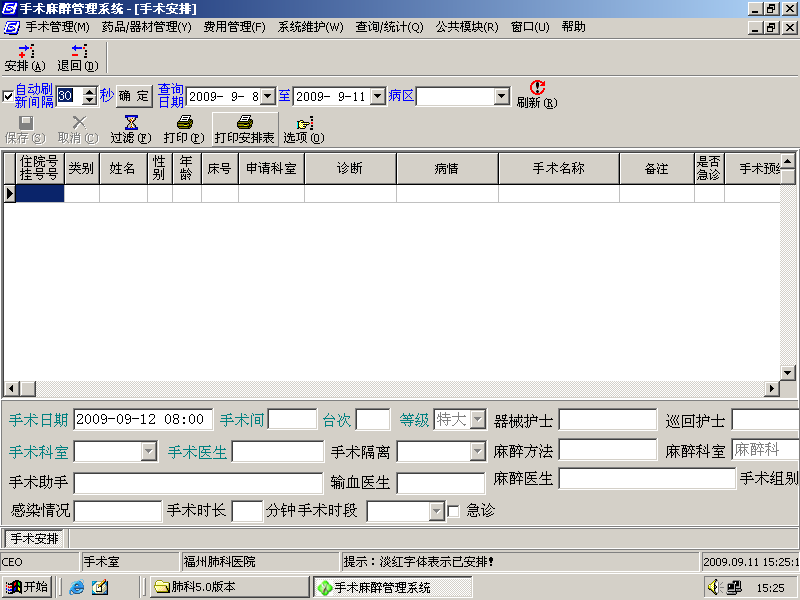Open the query end date dropdown

tap(378, 96)
